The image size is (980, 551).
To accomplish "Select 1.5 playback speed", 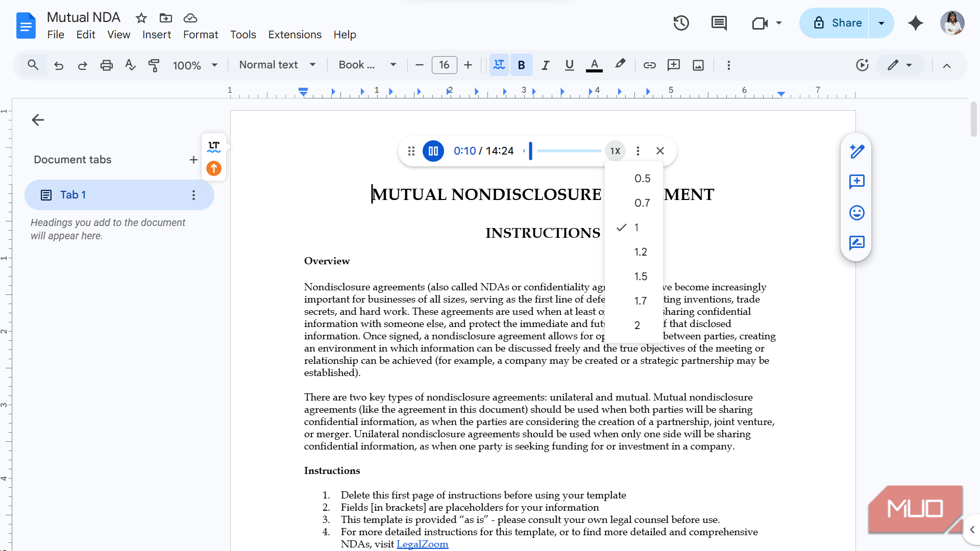I will pyautogui.click(x=634, y=277).
